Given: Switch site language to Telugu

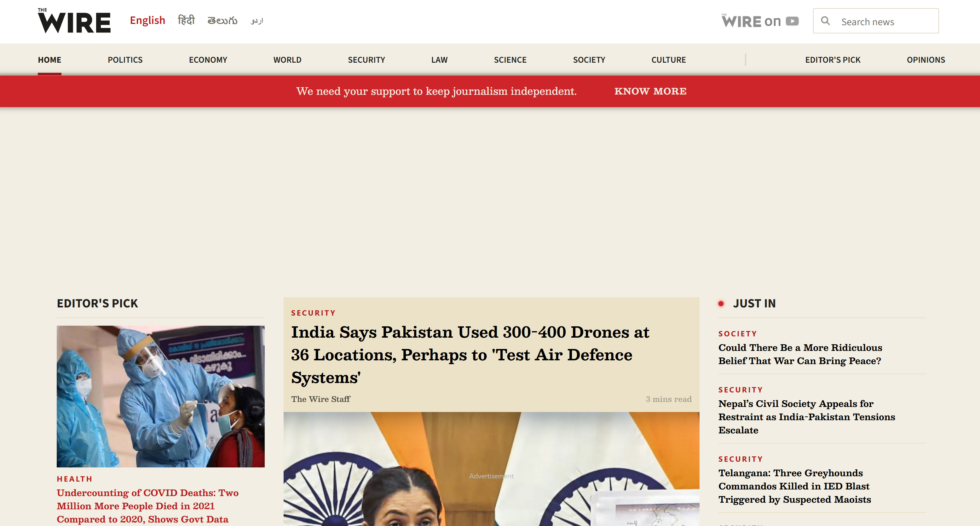Looking at the screenshot, I should (x=222, y=20).
